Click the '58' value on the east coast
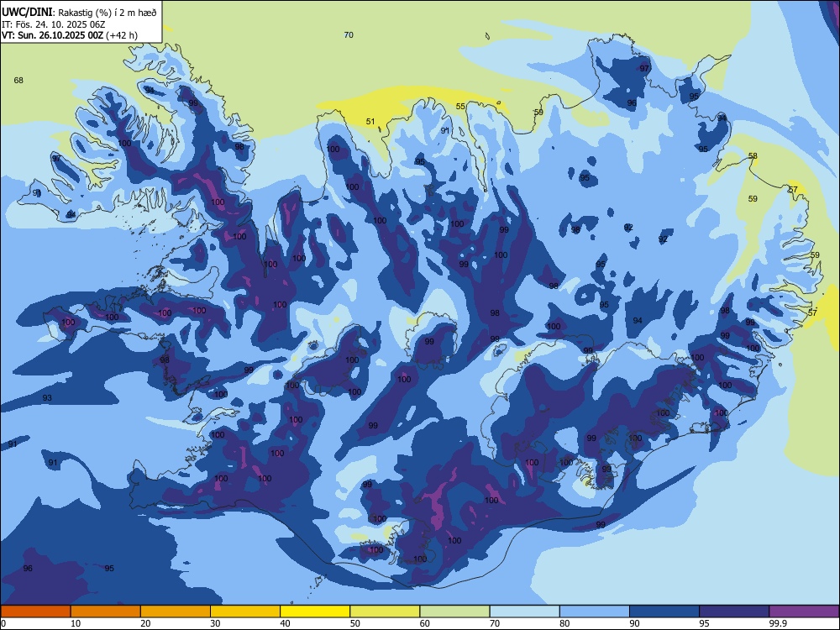 tap(753, 156)
